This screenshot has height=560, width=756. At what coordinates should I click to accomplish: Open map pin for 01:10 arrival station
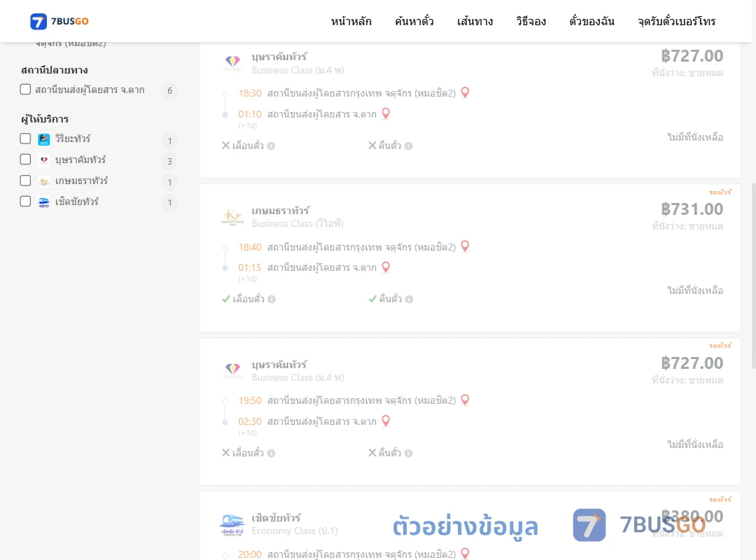[386, 113]
